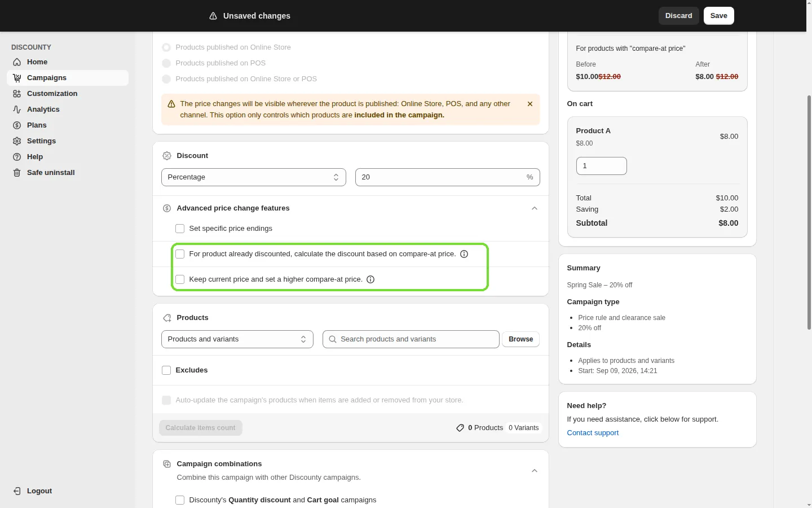Click the search magnifier in products field
This screenshot has width=812, height=508.
coord(333,339)
